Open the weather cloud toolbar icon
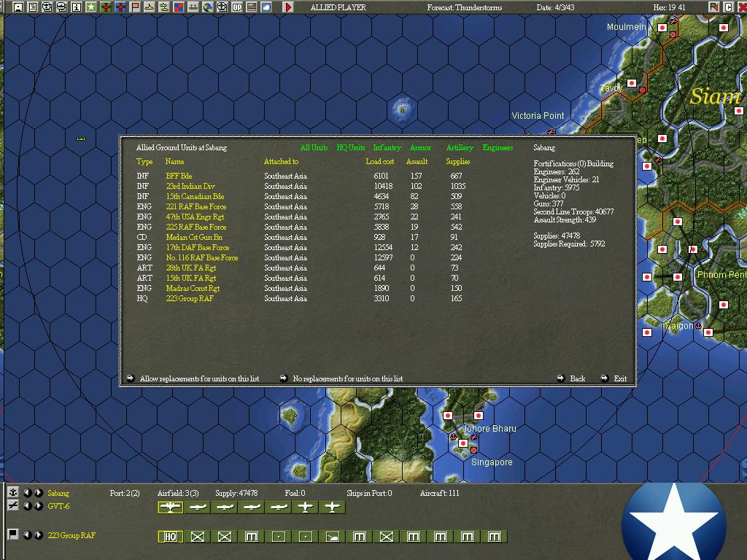The image size is (747, 560). click(x=266, y=7)
